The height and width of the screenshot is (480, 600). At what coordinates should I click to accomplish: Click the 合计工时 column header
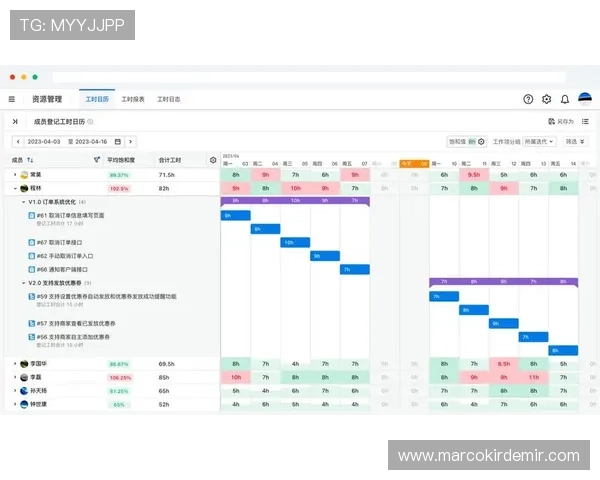coord(170,160)
